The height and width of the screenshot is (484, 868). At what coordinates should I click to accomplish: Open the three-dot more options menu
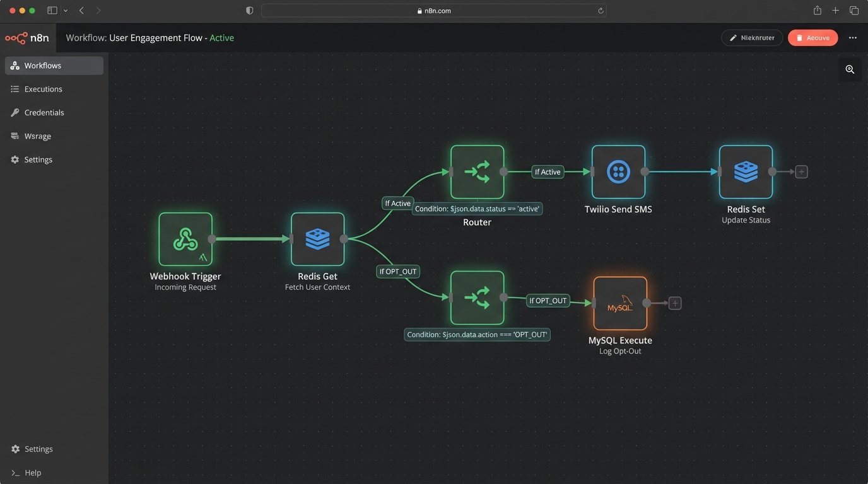pyautogui.click(x=852, y=38)
